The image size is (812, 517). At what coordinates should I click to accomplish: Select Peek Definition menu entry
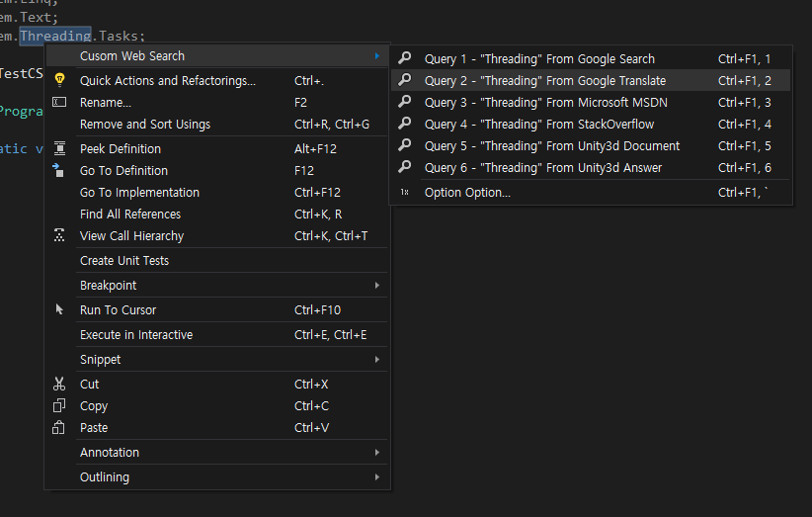(216, 148)
